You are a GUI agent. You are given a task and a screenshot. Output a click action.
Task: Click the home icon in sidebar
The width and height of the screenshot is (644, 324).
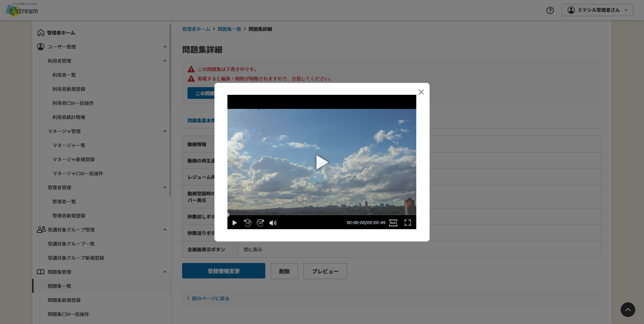(41, 33)
